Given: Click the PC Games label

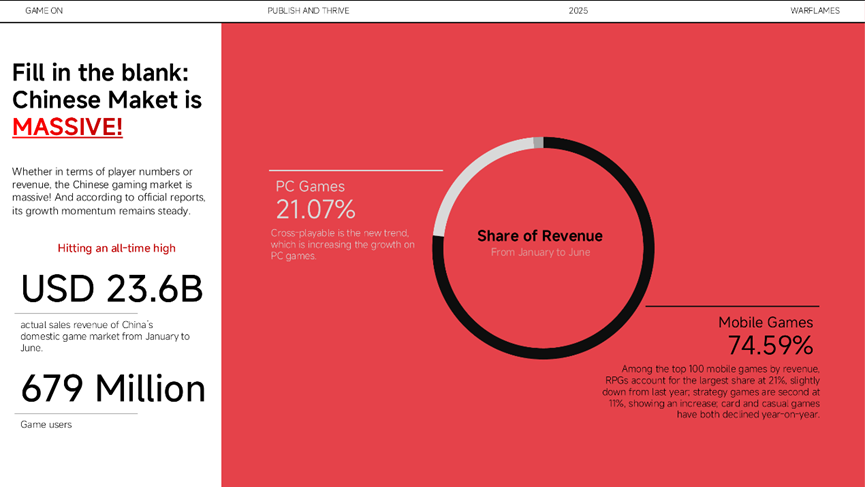Looking at the screenshot, I should pyautogui.click(x=310, y=186).
